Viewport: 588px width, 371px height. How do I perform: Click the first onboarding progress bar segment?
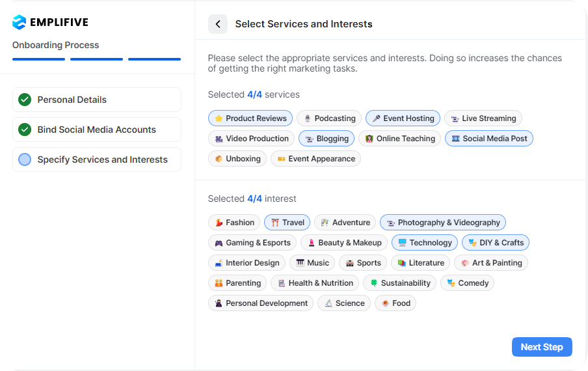click(38, 59)
